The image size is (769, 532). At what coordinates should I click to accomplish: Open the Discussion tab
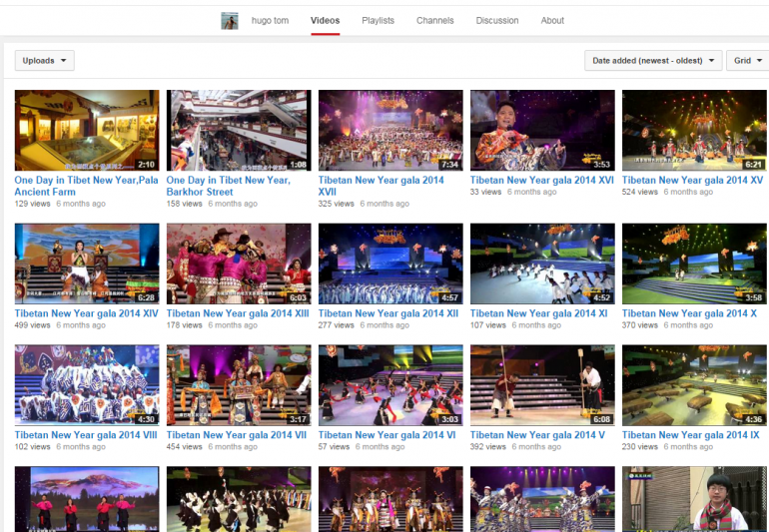[x=496, y=21]
